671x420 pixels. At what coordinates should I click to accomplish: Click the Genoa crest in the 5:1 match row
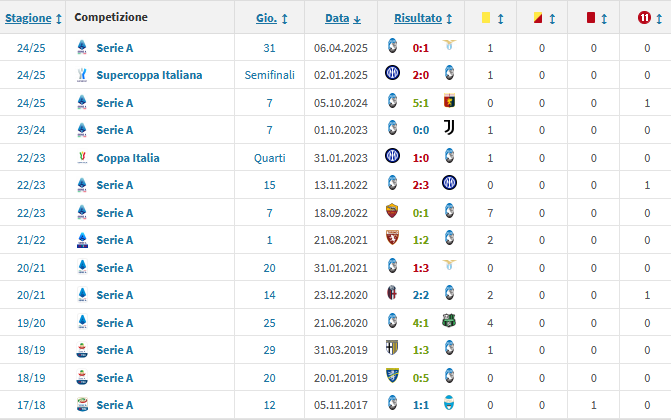pyautogui.click(x=448, y=102)
